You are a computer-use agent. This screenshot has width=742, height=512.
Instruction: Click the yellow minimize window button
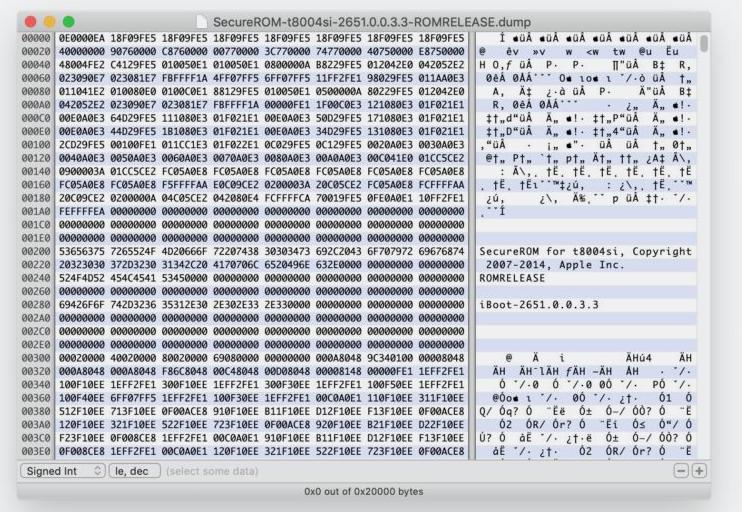(50, 22)
